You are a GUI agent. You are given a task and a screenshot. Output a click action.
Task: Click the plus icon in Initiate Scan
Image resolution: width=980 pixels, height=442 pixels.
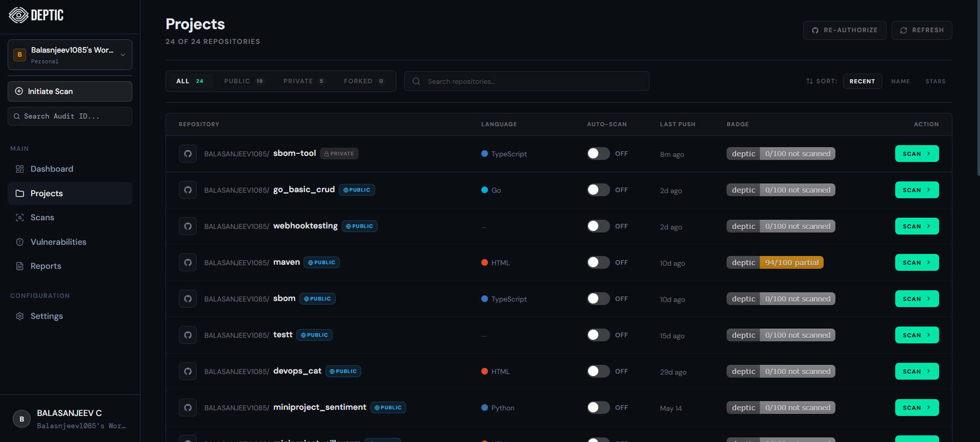click(19, 91)
